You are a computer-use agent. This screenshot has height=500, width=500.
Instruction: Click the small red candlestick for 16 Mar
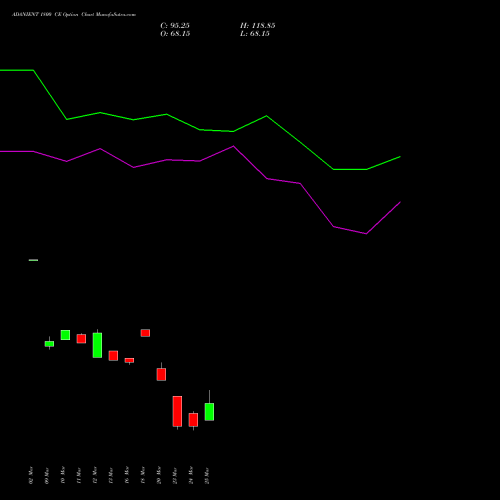129,360
